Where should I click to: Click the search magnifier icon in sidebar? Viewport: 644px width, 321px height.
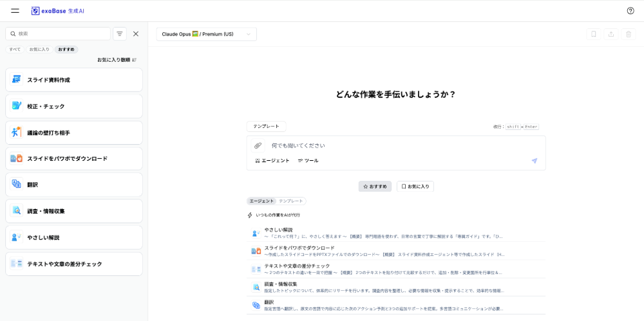pyautogui.click(x=13, y=33)
